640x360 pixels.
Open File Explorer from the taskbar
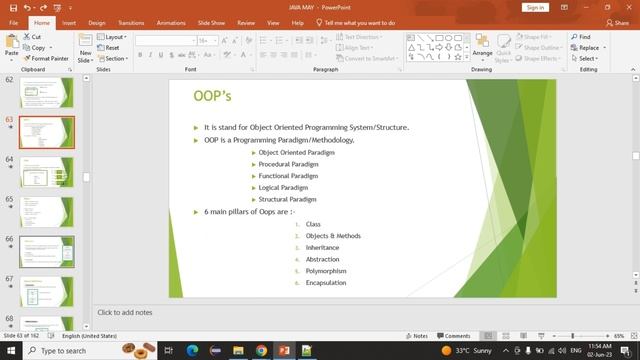tap(238, 350)
